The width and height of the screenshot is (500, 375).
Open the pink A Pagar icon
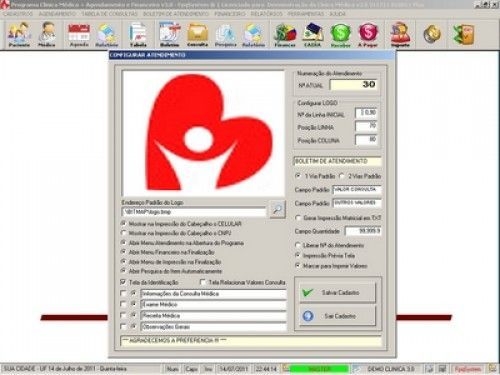[x=368, y=34]
